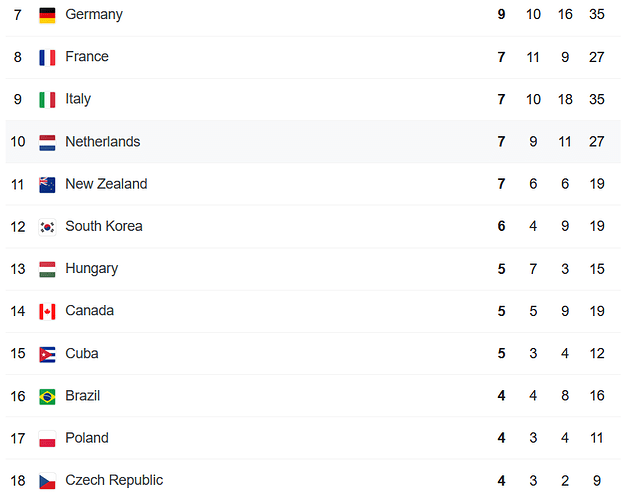Image resolution: width=631 pixels, height=500 pixels.
Task: Click the France flag icon
Action: (47, 58)
